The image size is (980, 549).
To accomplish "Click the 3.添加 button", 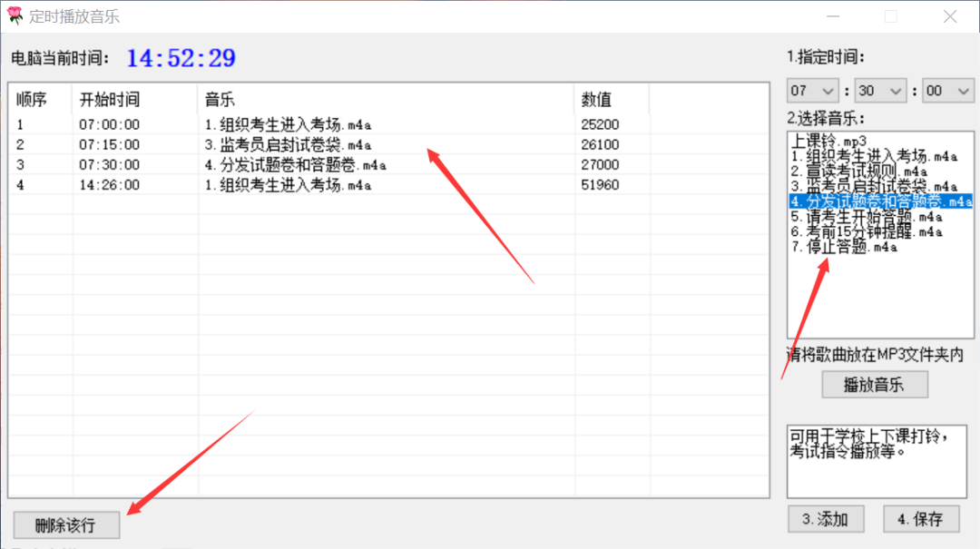I will pos(826,519).
